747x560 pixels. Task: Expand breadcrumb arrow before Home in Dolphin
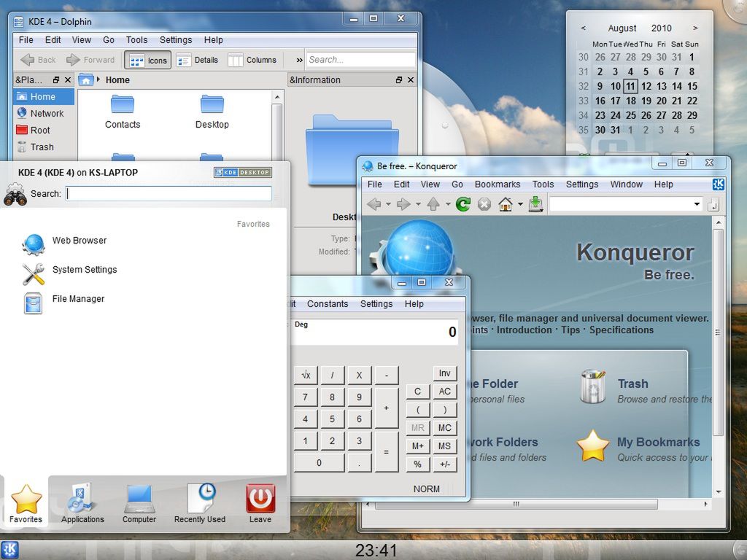[x=98, y=79]
